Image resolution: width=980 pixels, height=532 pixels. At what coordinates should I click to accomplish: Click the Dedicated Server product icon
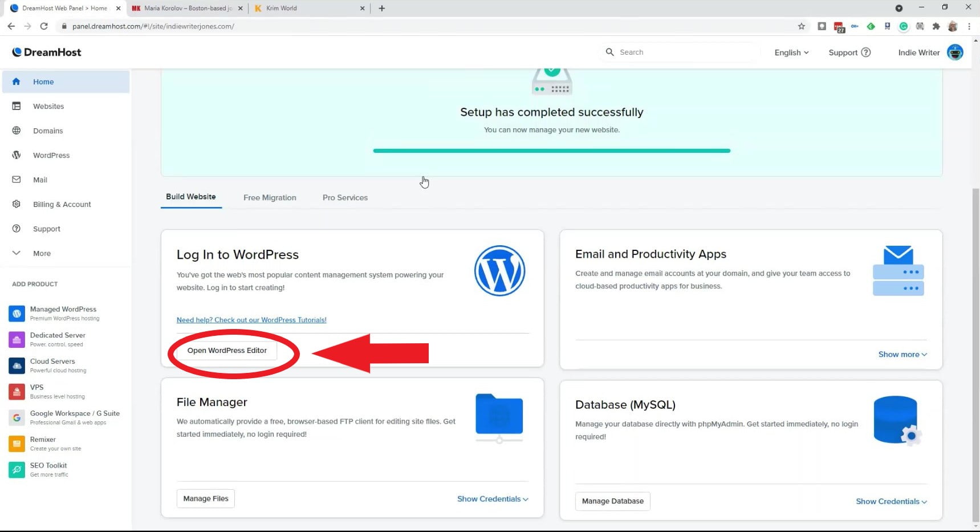pyautogui.click(x=17, y=339)
